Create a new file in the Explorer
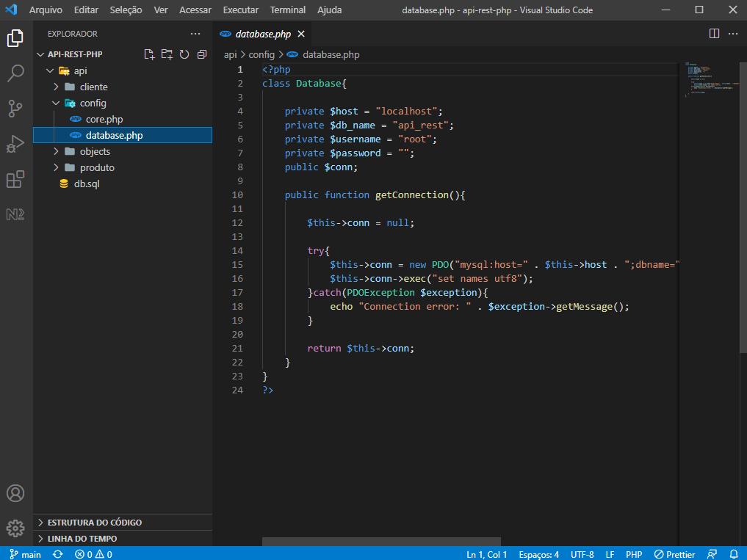747x560 pixels. point(149,54)
